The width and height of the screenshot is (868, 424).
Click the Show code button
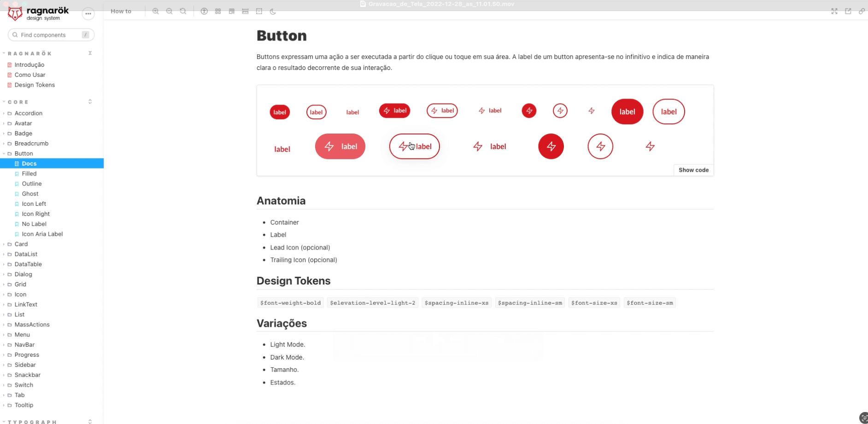tap(693, 170)
